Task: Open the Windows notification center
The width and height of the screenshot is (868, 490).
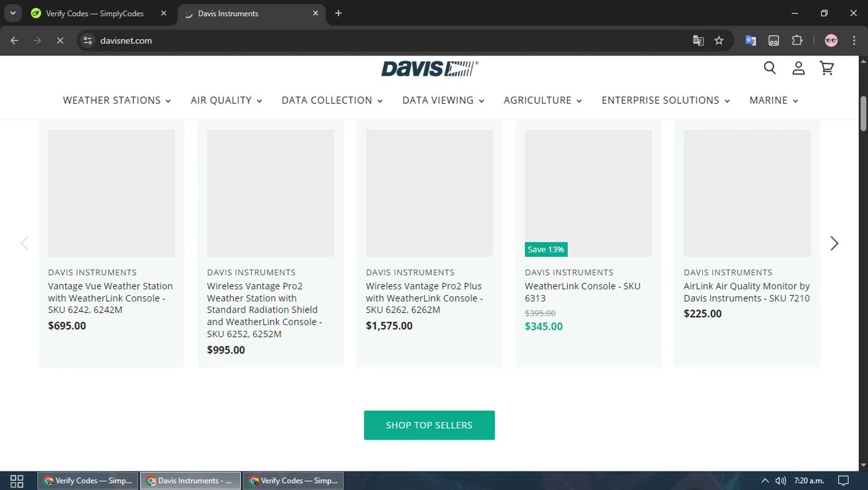Action: click(843, 481)
